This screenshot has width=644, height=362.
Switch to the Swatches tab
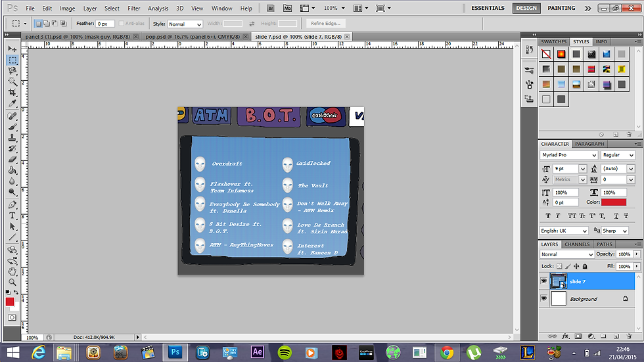pos(553,41)
